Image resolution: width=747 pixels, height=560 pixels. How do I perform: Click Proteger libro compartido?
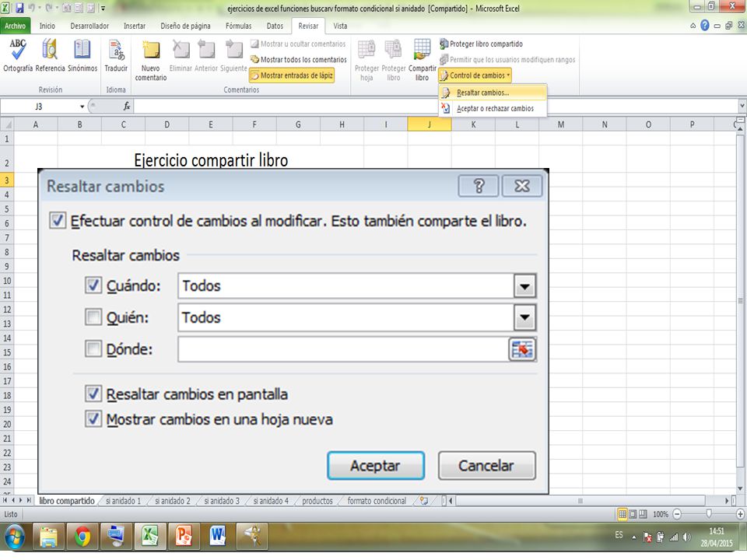[481, 44]
